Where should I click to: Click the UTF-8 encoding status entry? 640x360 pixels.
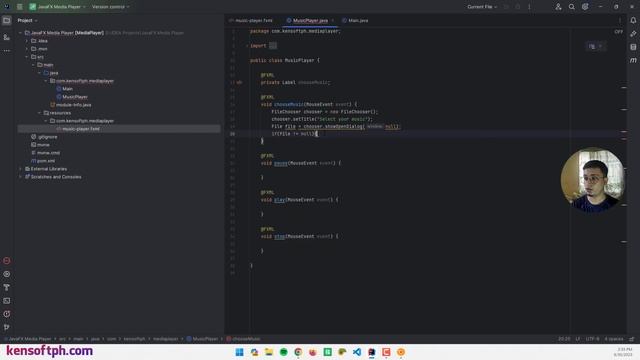[x=592, y=339]
